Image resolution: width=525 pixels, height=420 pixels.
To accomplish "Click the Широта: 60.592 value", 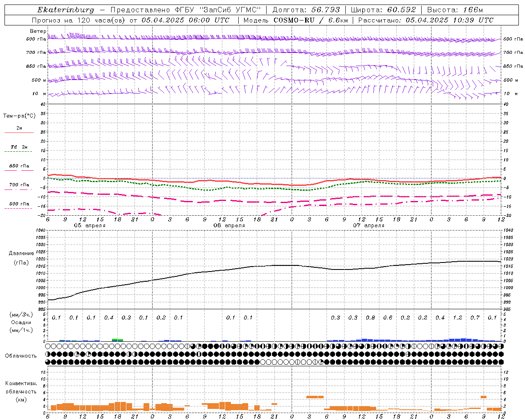I will 383,10.
